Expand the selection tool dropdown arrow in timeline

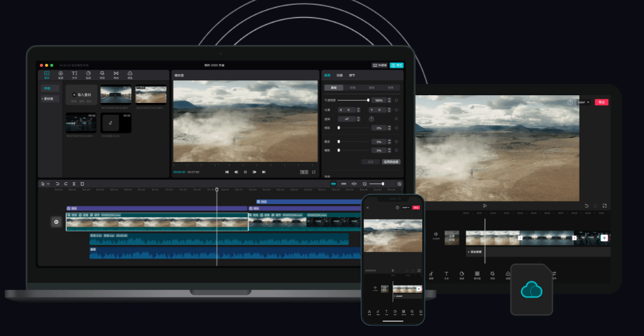tap(48, 184)
